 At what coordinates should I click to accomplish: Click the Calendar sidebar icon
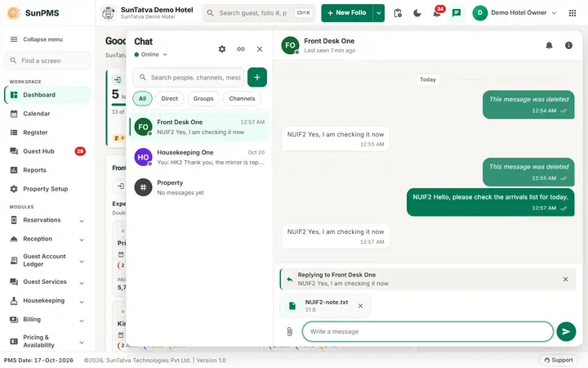[14, 114]
